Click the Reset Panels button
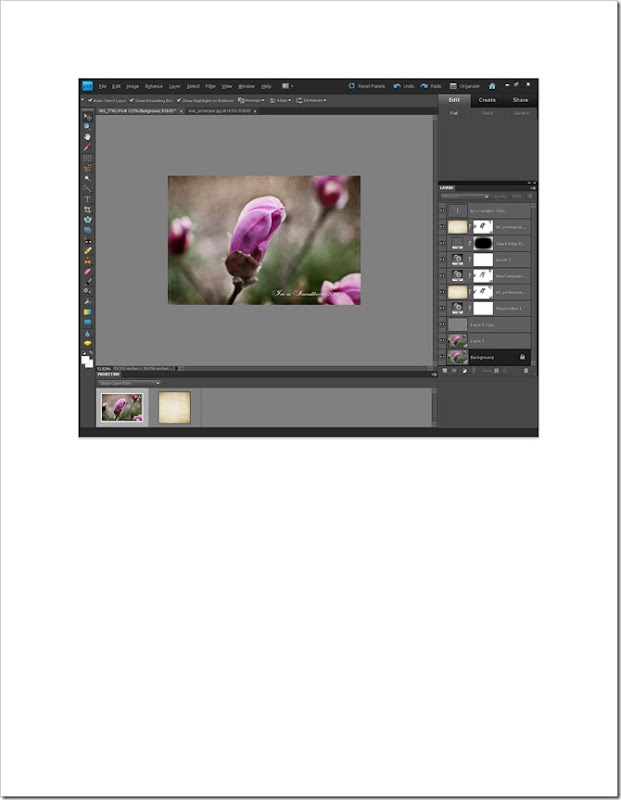The height and width of the screenshot is (800, 621). pos(367,86)
